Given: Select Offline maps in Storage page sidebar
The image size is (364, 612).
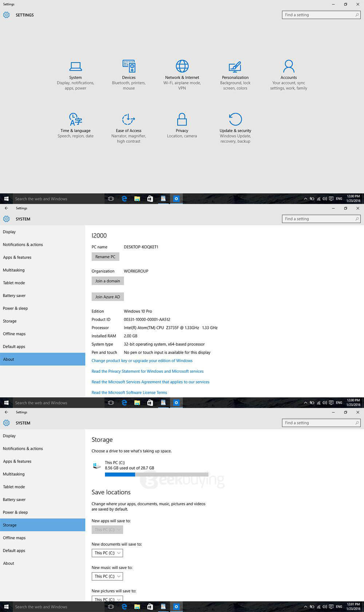Looking at the screenshot, I should pyautogui.click(x=43, y=538).
